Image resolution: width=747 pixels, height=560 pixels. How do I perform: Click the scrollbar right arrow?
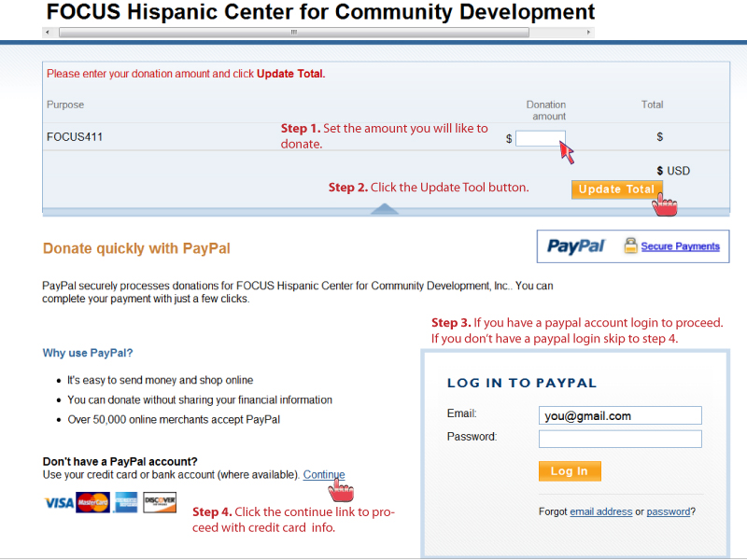tap(588, 32)
